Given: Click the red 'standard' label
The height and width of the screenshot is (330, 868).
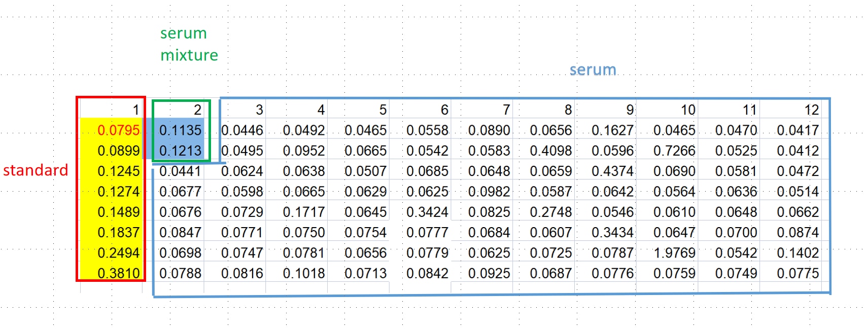Looking at the screenshot, I should pos(36,170).
